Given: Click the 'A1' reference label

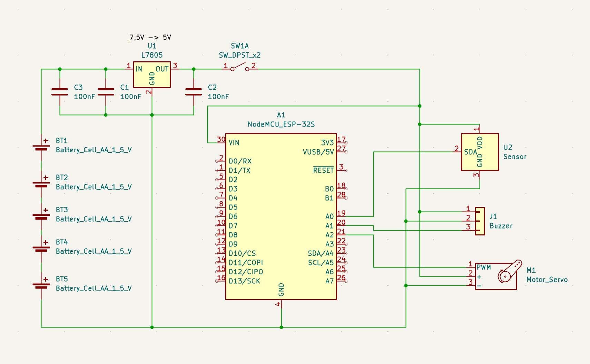Looking at the screenshot, I should (x=281, y=115).
